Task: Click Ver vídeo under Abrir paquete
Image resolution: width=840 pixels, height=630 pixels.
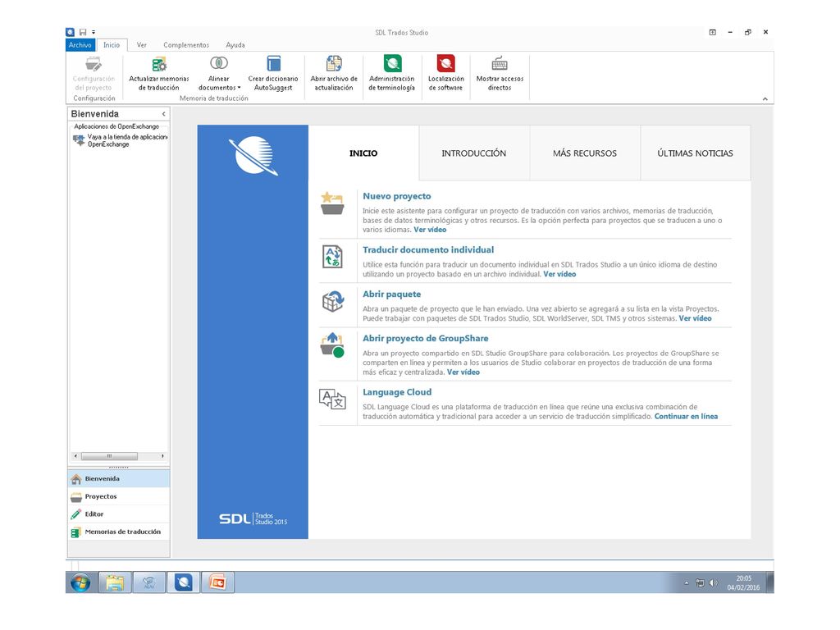Action: [x=696, y=319]
